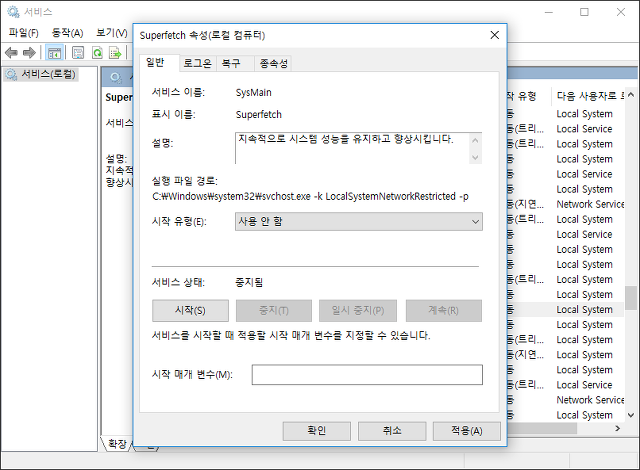Image resolution: width=640 pixels, height=470 pixels.
Task: Click the 시작 매개 변수 input field
Action: tap(367, 375)
